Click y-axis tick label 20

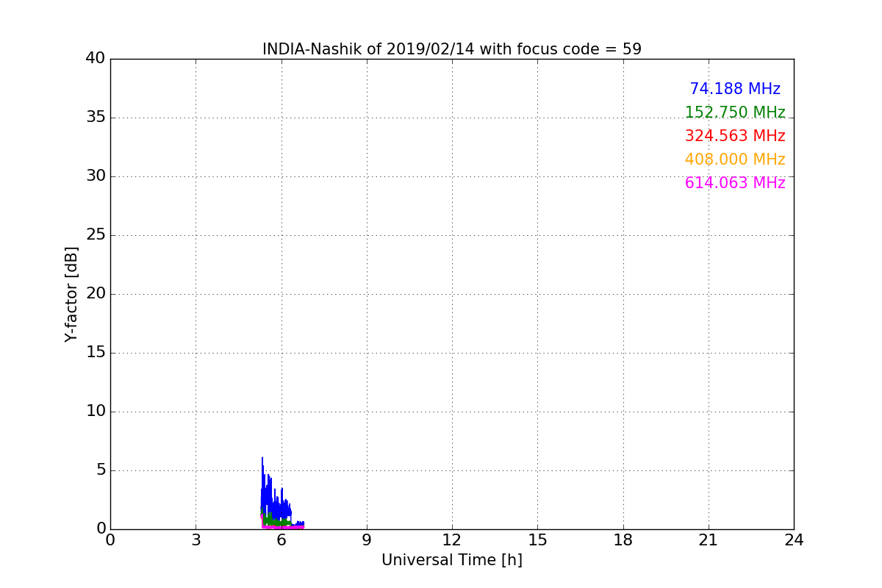pos(96,294)
